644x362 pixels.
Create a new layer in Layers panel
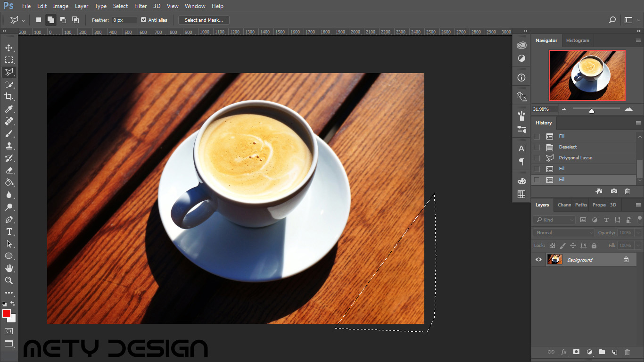pyautogui.click(x=614, y=352)
